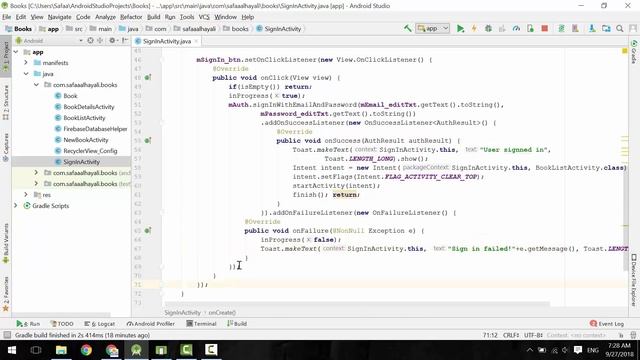640x360 pixels.
Task: Open Project Structure folder icon in toolbar
Action: tap(606, 29)
